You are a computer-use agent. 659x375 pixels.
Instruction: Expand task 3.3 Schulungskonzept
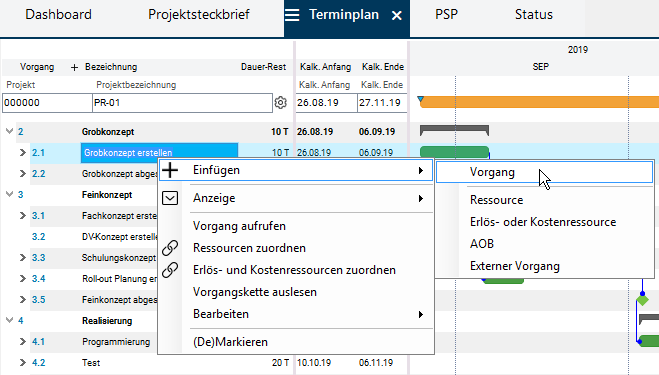23,257
